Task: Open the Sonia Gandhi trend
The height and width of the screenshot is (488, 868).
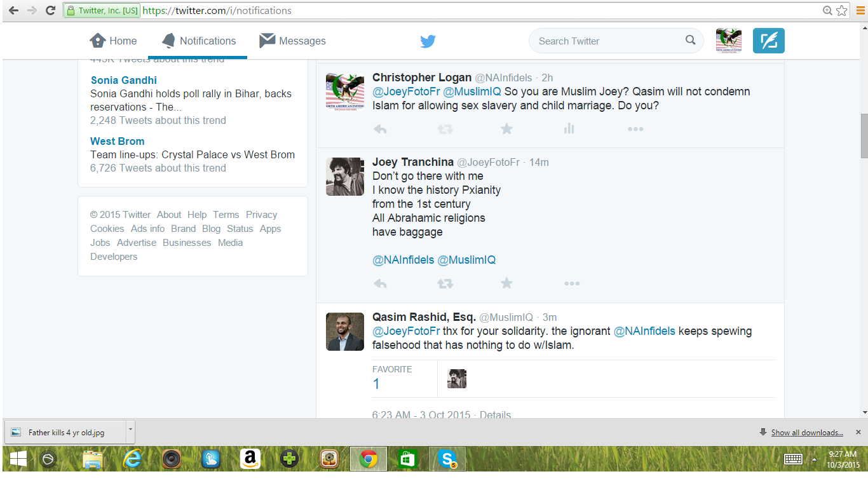Action: point(124,80)
